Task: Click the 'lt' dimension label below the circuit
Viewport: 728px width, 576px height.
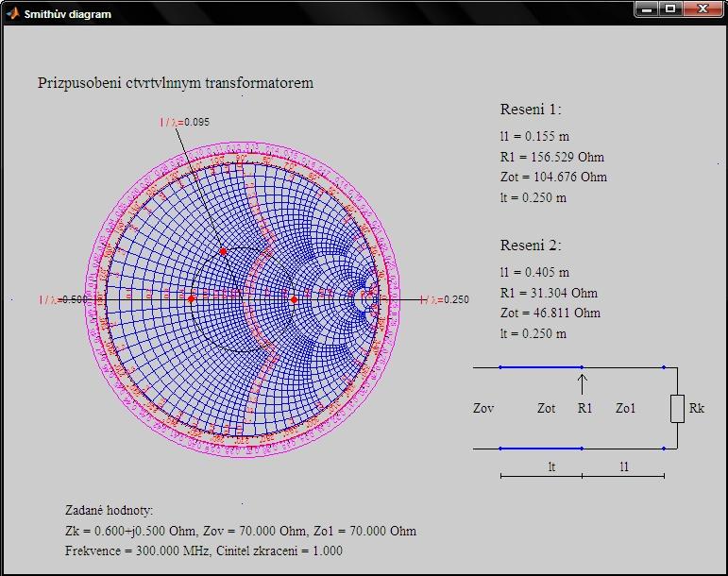Action: point(551,466)
